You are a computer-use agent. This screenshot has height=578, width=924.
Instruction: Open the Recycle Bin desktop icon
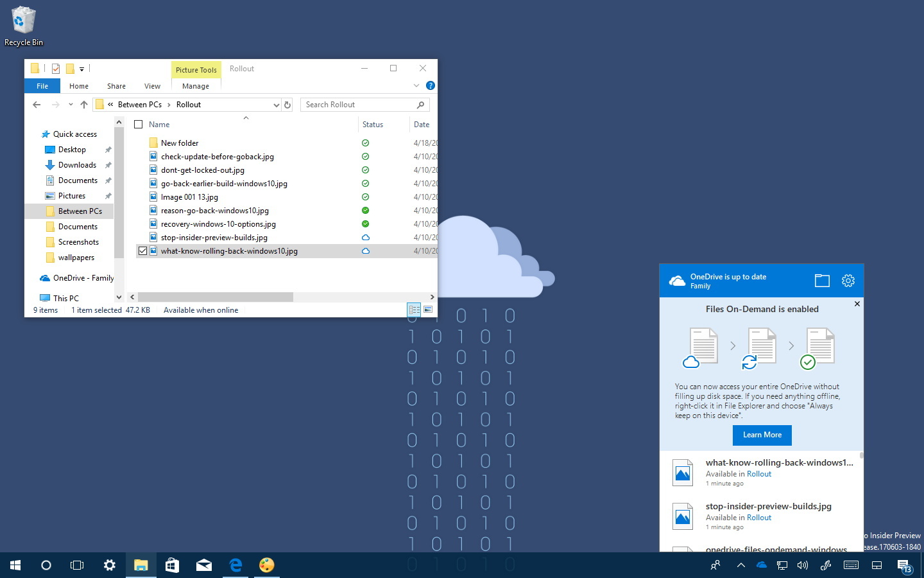(x=24, y=27)
